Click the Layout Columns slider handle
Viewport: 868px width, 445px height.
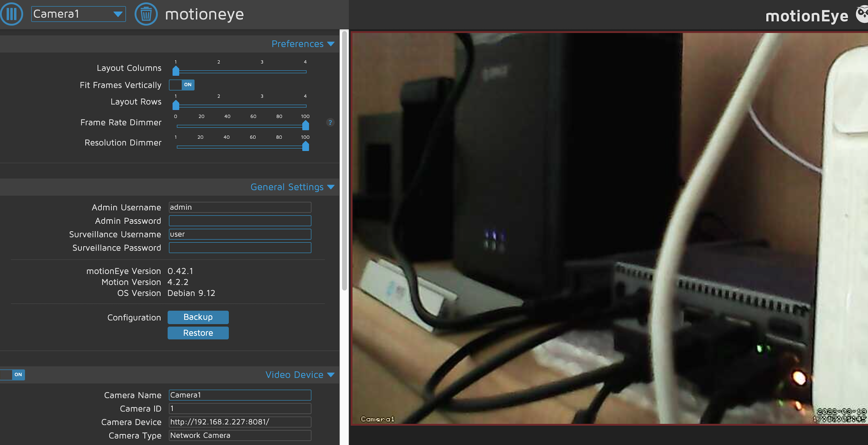click(176, 71)
